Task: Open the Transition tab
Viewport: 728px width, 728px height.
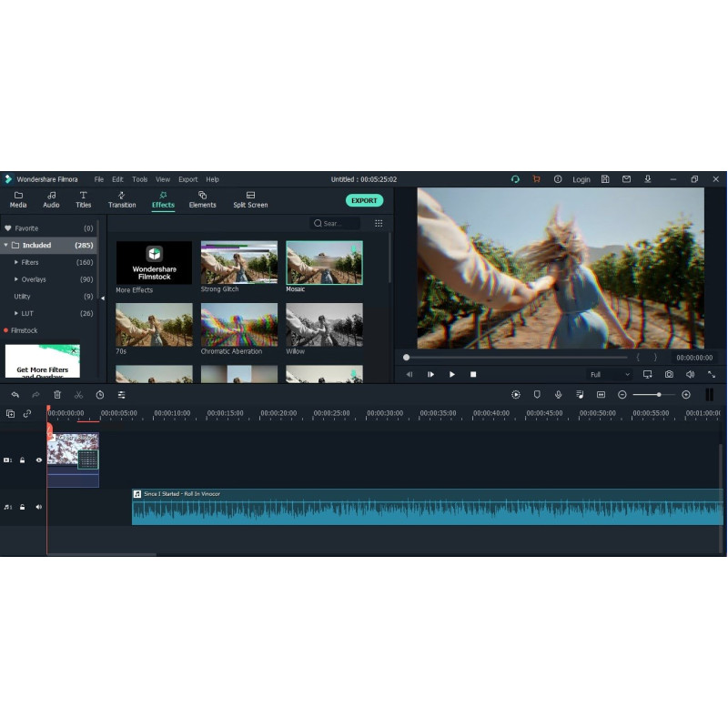Action: pos(122,199)
